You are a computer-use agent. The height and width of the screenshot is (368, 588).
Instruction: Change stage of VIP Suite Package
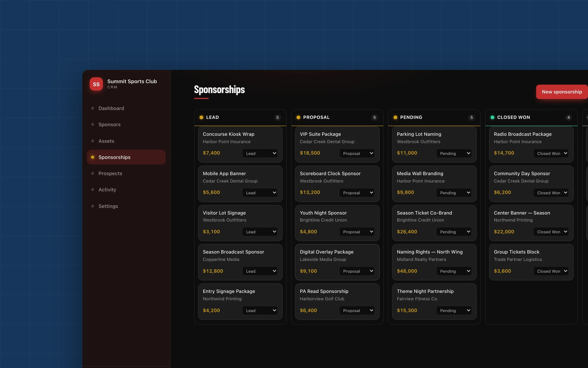pyautogui.click(x=357, y=153)
